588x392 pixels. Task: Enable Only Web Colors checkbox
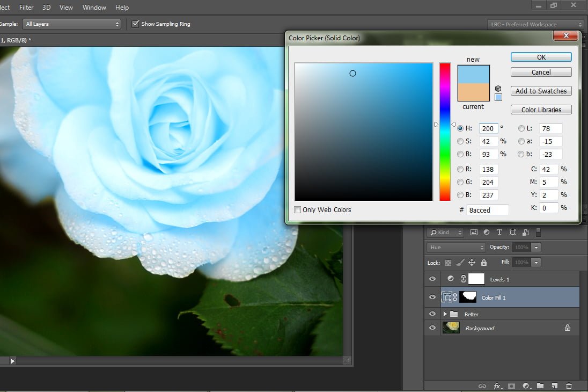[x=298, y=209]
